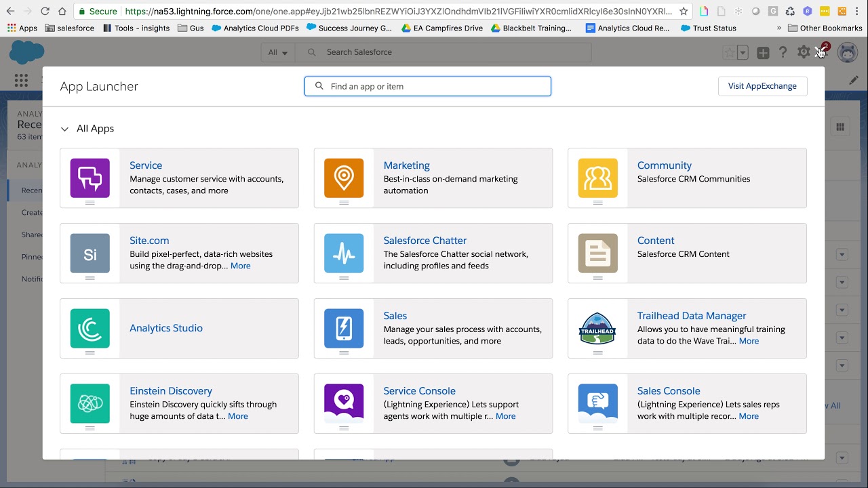Open the Service Console app icon
The image size is (868, 488).
[344, 404]
